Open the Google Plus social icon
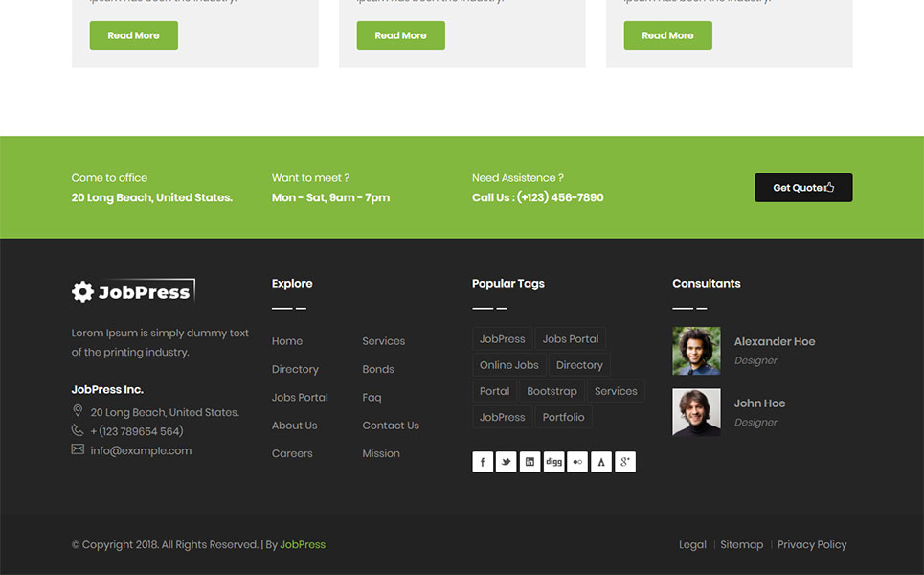The image size is (924, 575). (625, 462)
